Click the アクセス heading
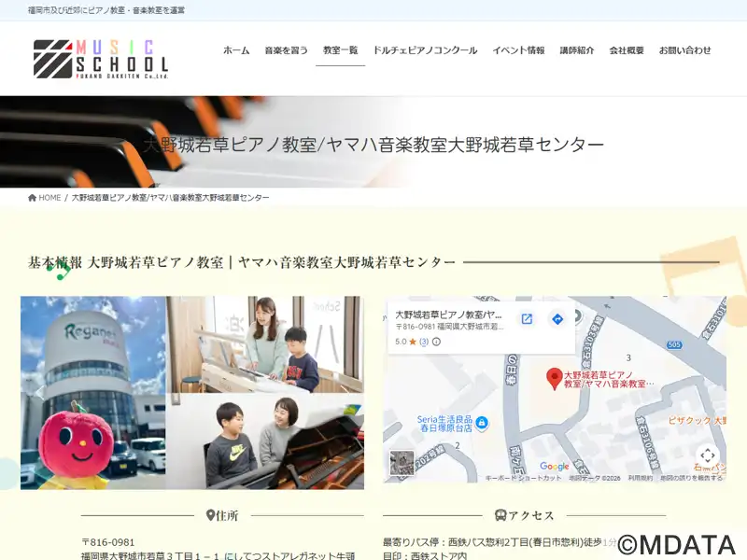Screen dimensions: 747x560 (x=525, y=515)
